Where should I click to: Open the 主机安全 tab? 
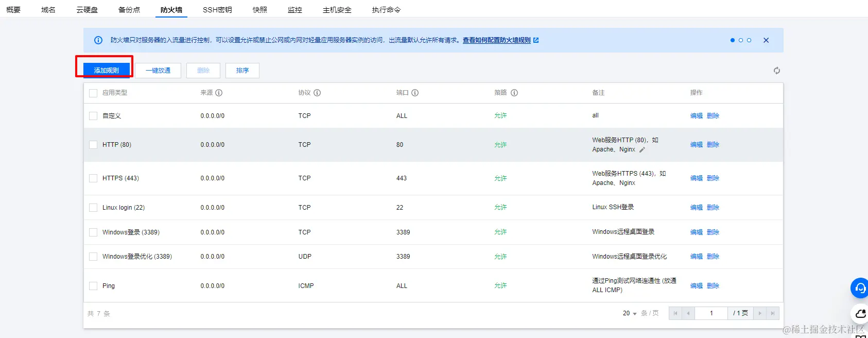(x=337, y=10)
